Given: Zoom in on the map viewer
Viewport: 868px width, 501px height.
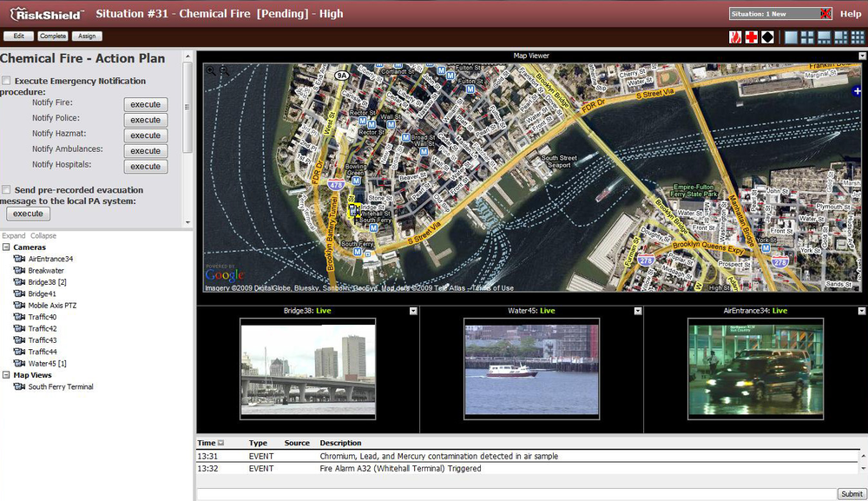Looking at the screenshot, I should coord(211,71).
